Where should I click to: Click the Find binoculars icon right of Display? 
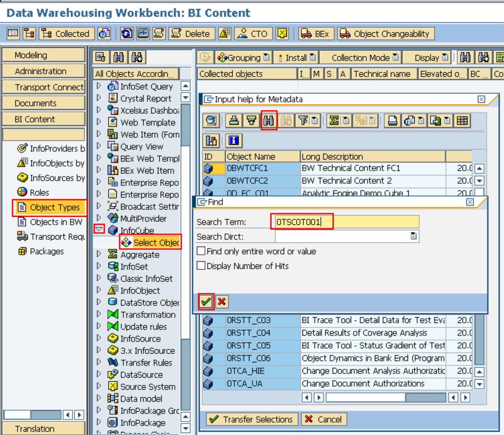coord(465,58)
